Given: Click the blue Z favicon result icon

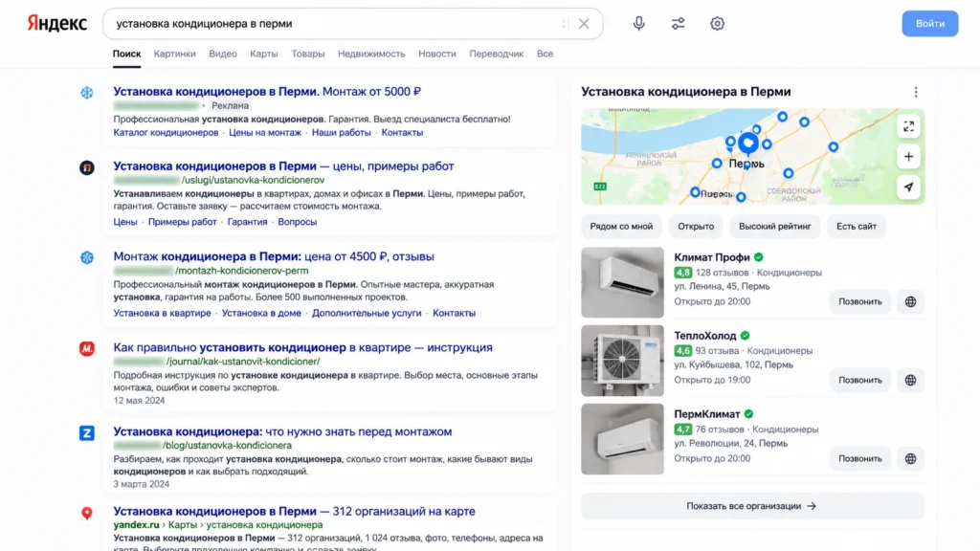Looking at the screenshot, I should (x=87, y=433).
